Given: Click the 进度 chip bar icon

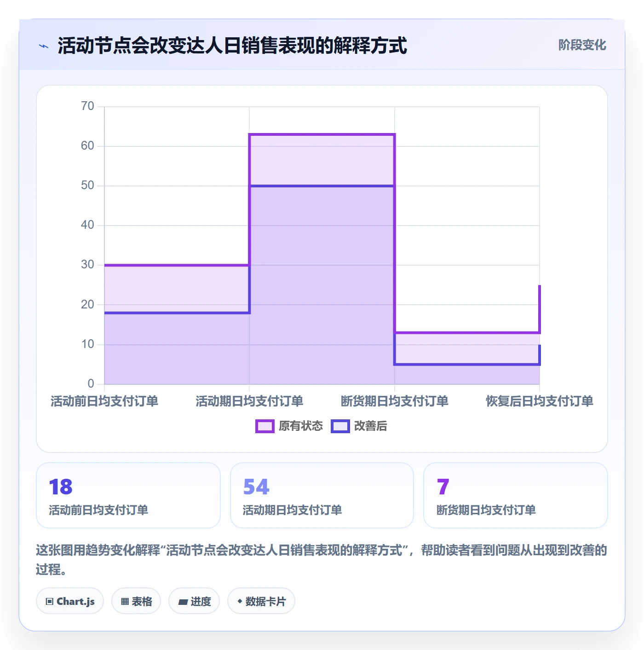Looking at the screenshot, I should [183, 602].
